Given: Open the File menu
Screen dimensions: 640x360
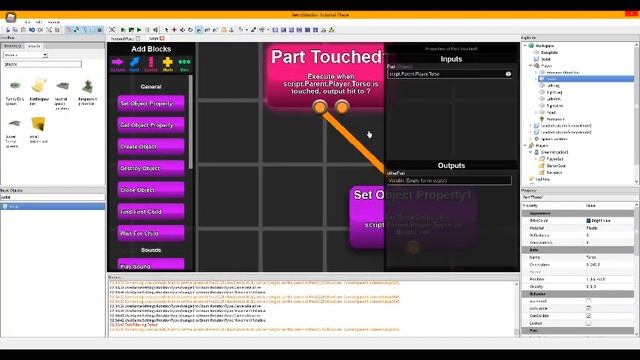Looking at the screenshot, I should [x=27, y=22].
